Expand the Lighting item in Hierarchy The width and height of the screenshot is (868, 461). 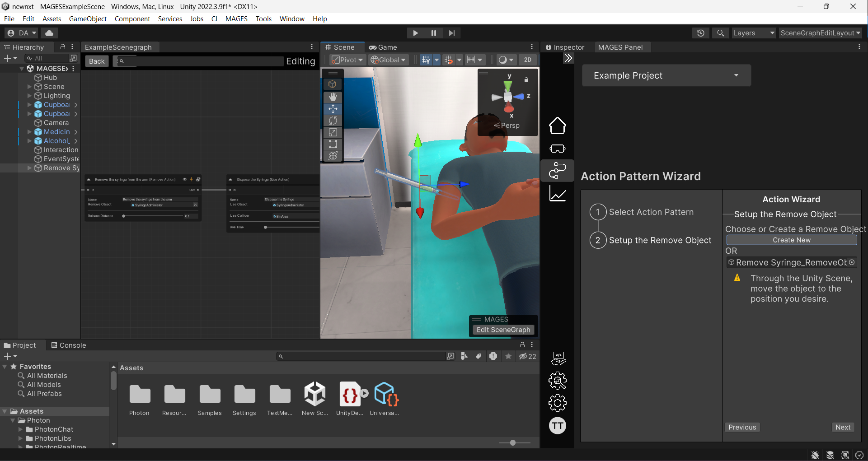pos(29,96)
